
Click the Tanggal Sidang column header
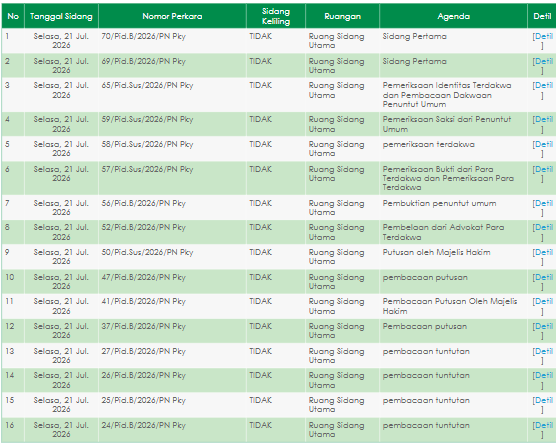[61, 16]
